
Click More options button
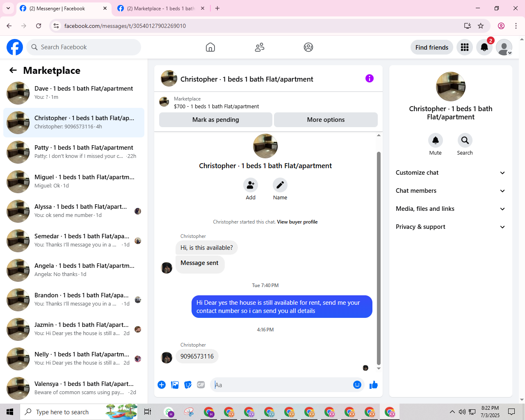pyautogui.click(x=326, y=120)
